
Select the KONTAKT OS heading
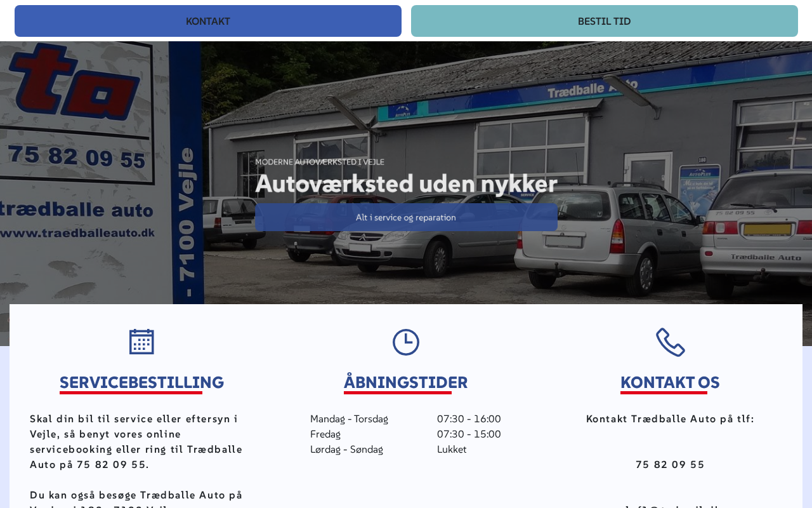670,382
